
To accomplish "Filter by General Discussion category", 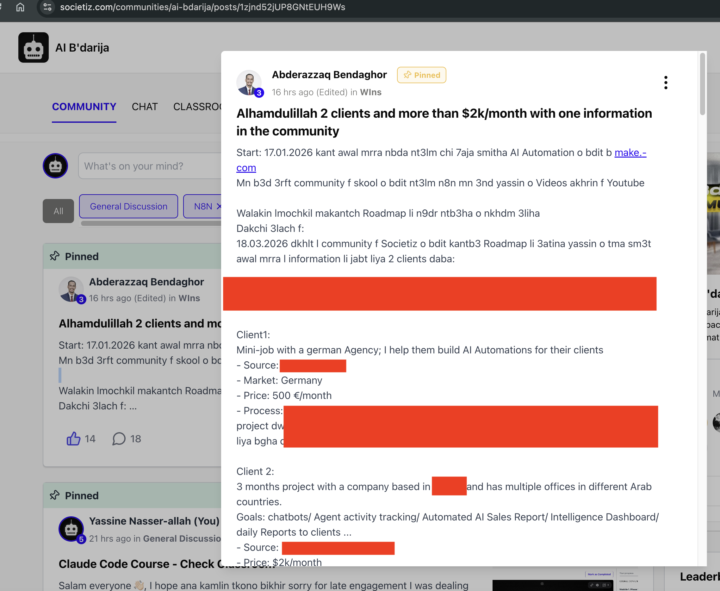I will 129,206.
